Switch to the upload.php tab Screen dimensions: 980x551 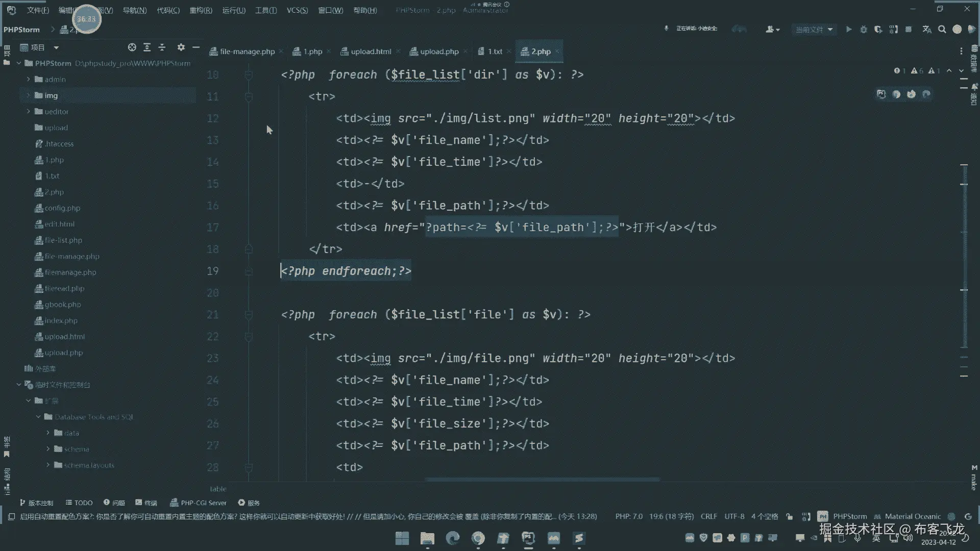tap(438, 52)
